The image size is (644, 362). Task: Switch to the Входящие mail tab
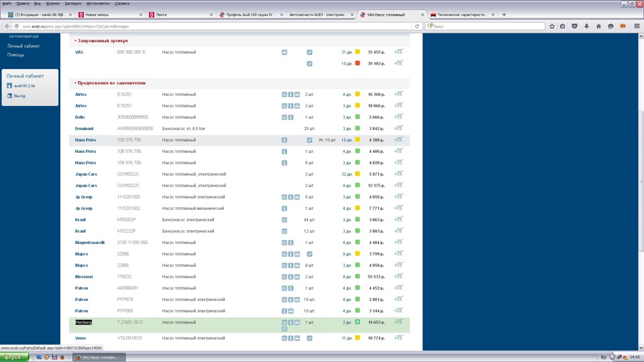pos(39,15)
